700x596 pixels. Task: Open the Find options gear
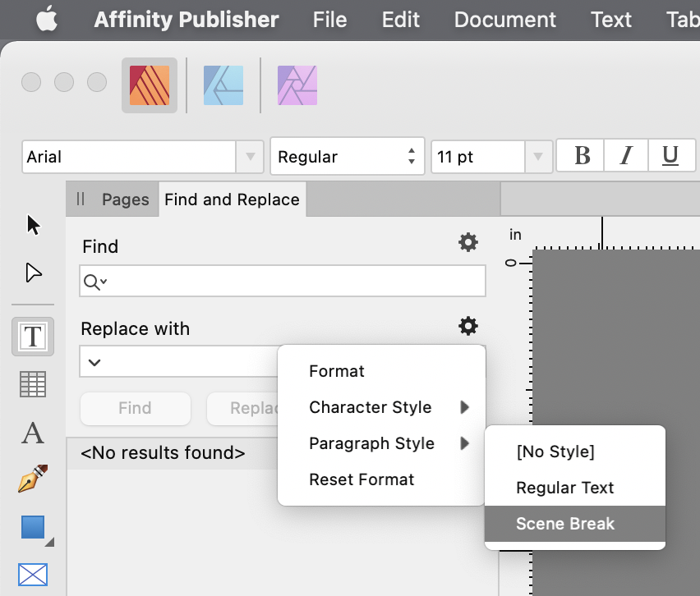[x=467, y=242]
